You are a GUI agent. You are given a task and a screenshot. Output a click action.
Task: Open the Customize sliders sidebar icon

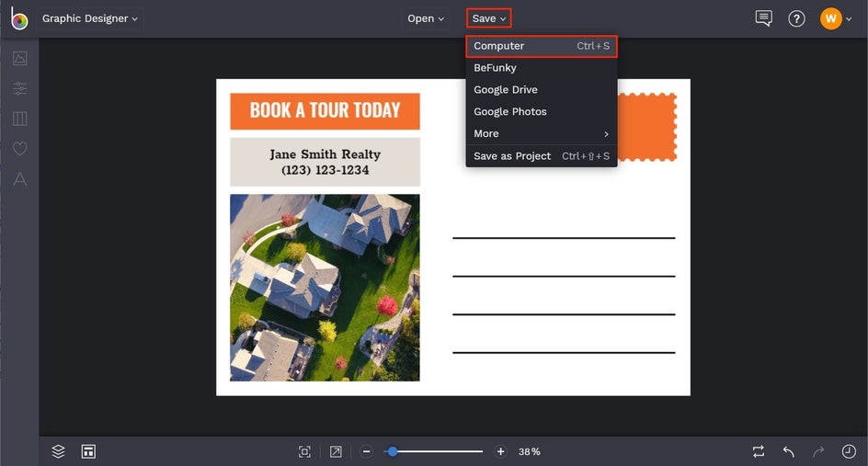[19, 89]
